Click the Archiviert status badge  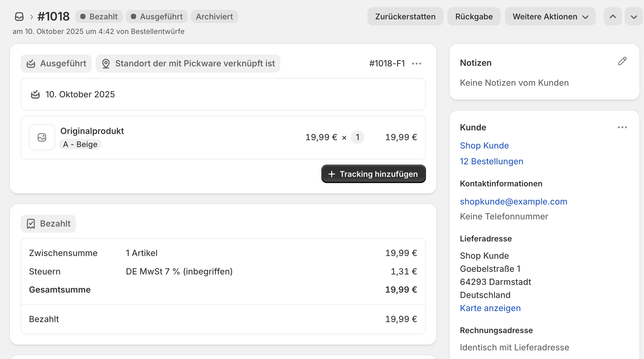[214, 17]
